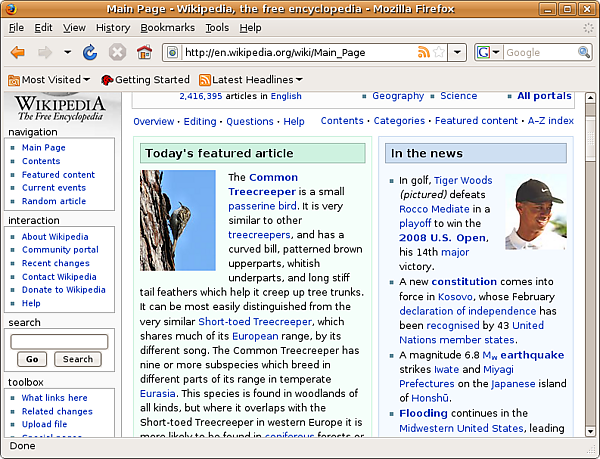Open the Bookmarks menu
Image resolution: width=600 pixels, height=459 pixels.
167,28
